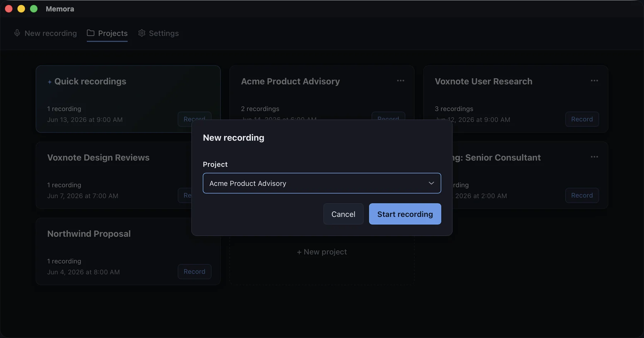The image size is (644, 338).
Task: Maximize the window with green button
Action: 34,9
